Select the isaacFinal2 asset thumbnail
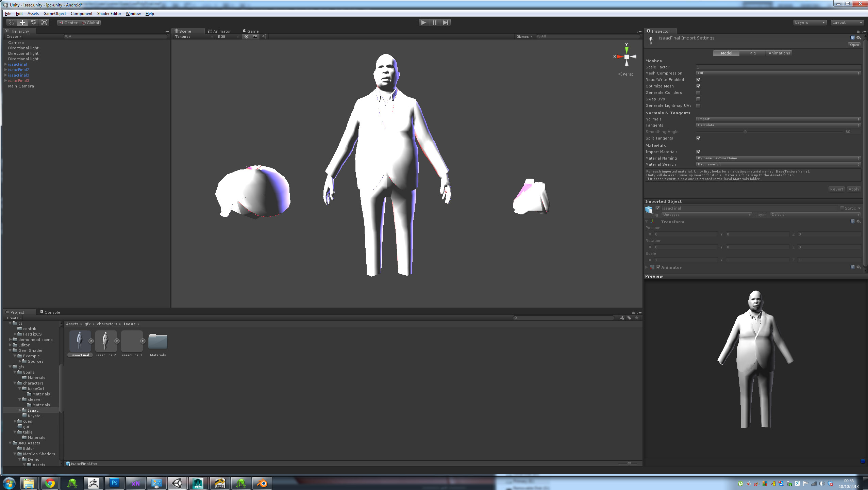 click(106, 341)
